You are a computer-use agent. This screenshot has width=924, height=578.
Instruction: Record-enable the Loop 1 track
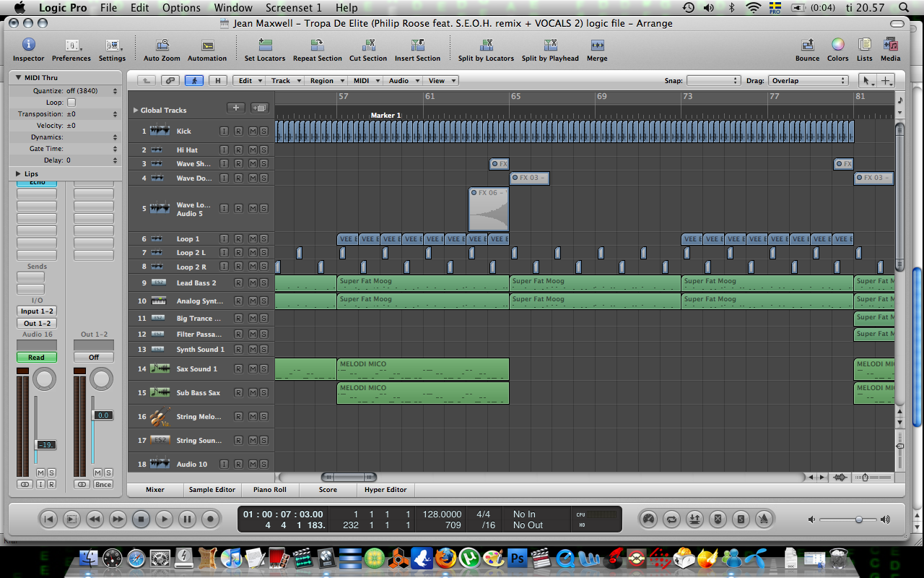coord(238,238)
